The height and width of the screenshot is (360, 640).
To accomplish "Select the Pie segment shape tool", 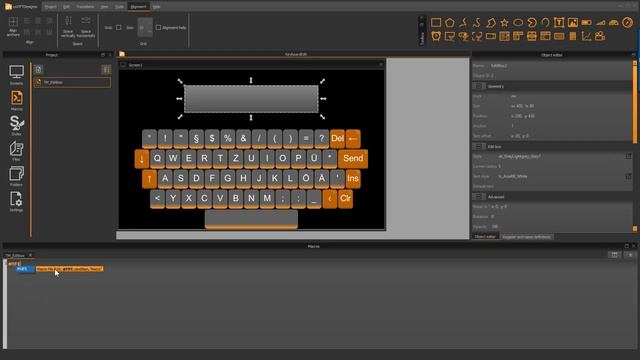I will pyautogui.click(x=532, y=22).
